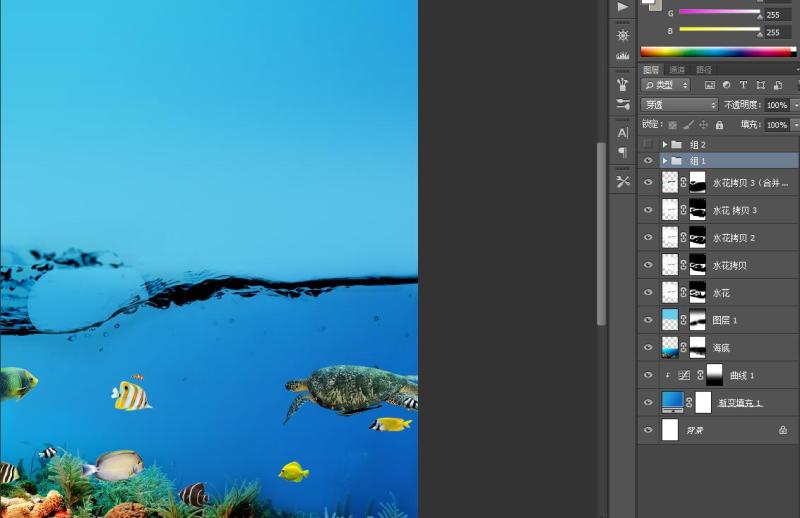
Task: Open the 类型 layer filter dropdown
Action: click(666, 85)
